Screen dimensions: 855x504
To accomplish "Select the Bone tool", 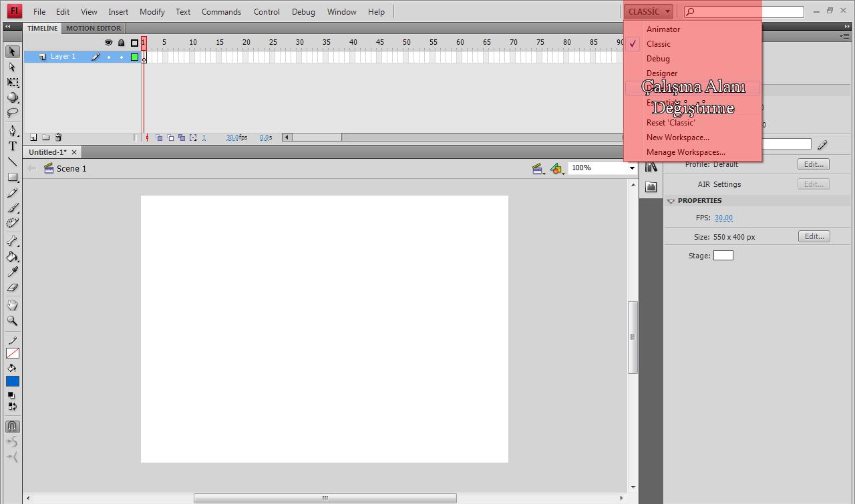I will coord(12,241).
